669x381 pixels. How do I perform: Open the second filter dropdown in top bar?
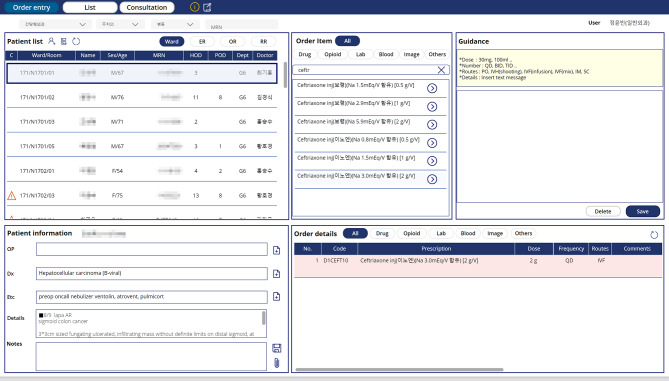[120, 24]
